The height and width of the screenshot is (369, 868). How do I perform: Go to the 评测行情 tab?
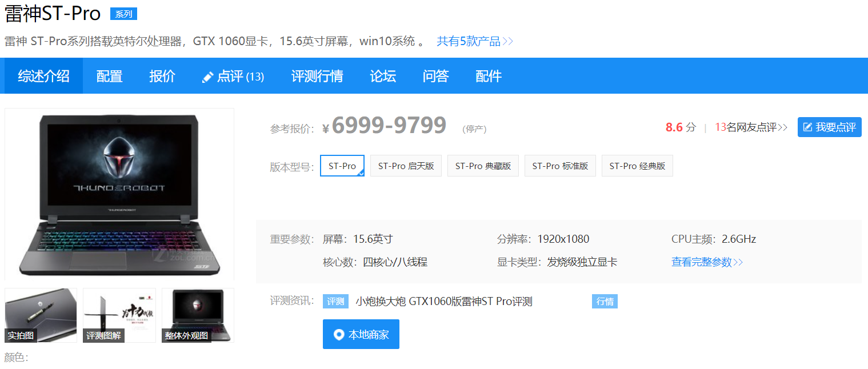(x=317, y=76)
